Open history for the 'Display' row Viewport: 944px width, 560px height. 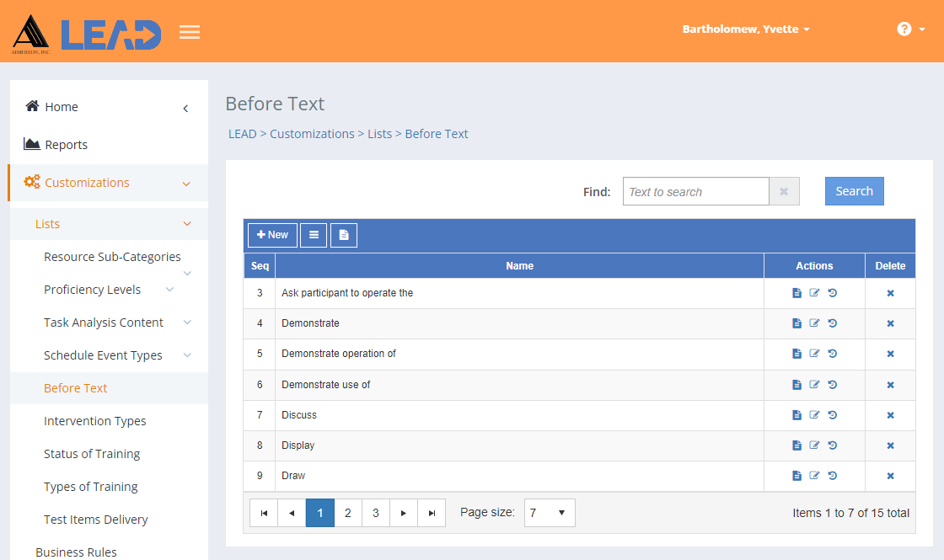833,445
